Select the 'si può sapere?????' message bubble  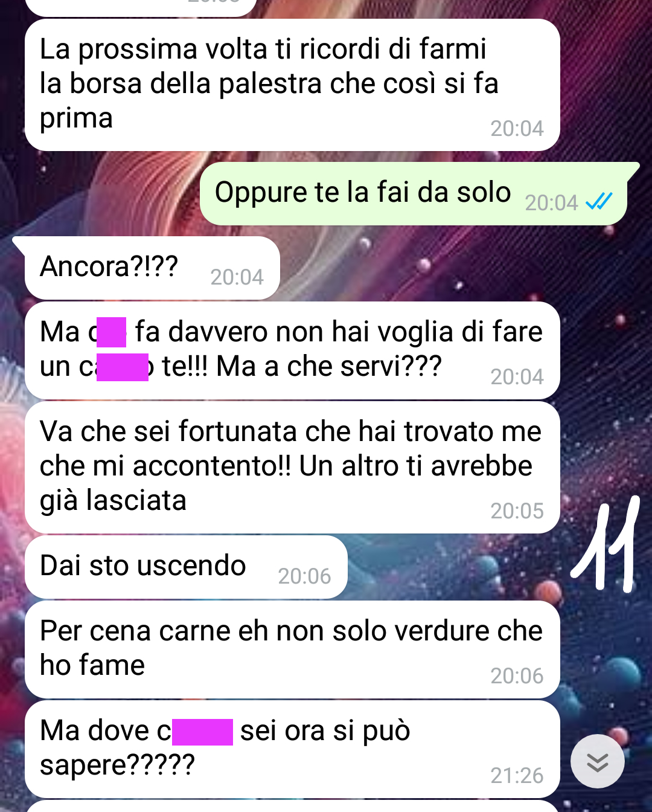coord(292,749)
